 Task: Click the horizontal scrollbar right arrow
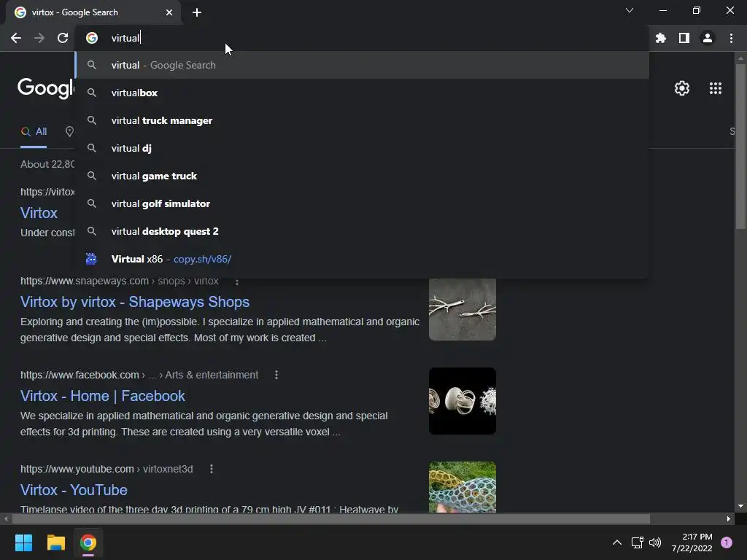(729, 518)
